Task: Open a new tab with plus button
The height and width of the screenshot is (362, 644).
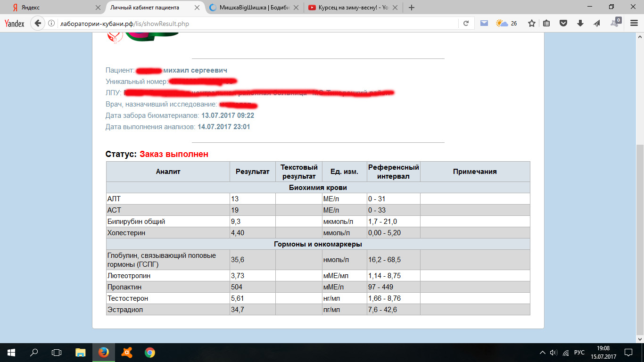Action: click(412, 8)
